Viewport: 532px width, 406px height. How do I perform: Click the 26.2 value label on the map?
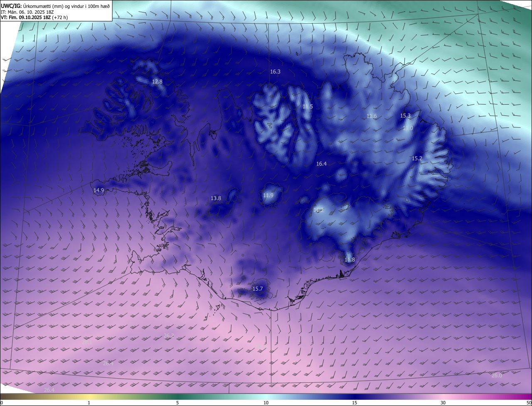tap(169, 336)
